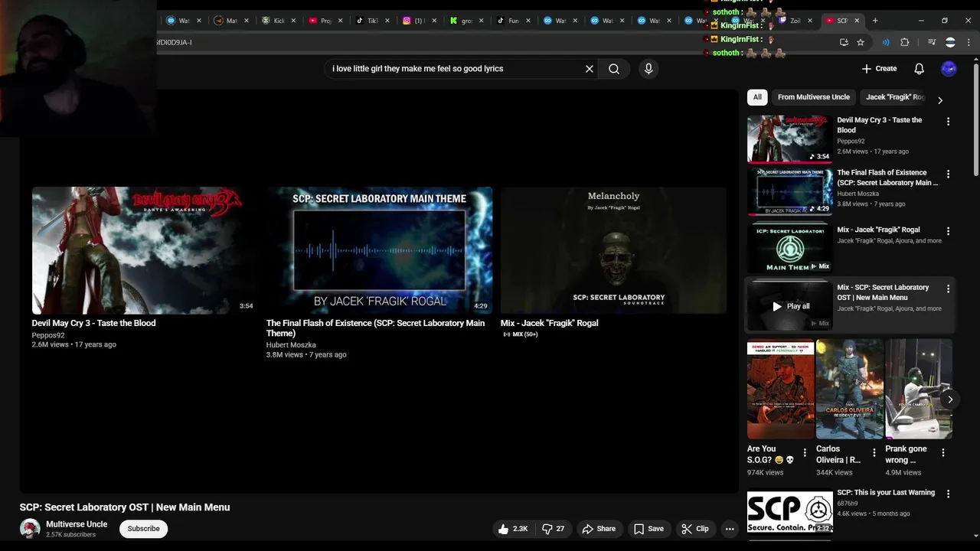Open the YouTube account avatar menu
The image size is (980, 551).
(949, 69)
